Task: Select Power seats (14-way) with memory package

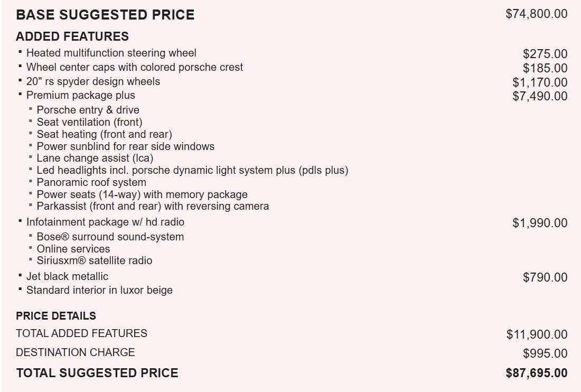Action: pos(142,194)
